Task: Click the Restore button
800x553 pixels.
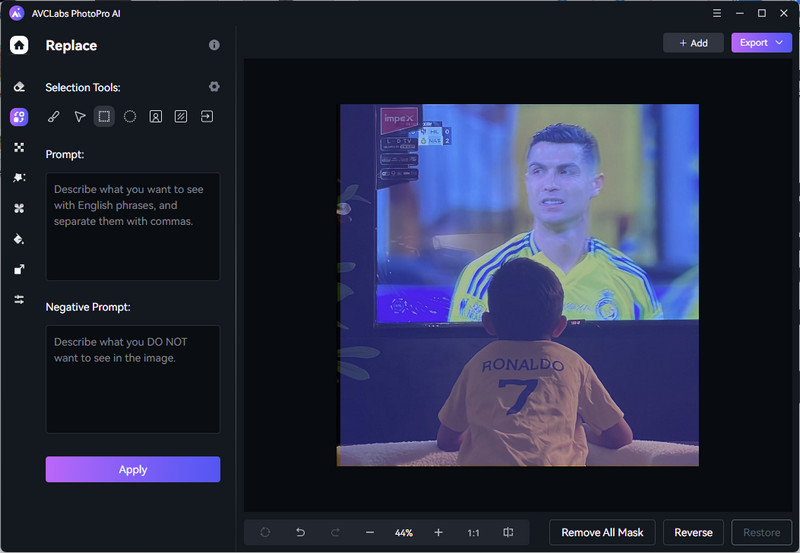Action: pos(761,533)
